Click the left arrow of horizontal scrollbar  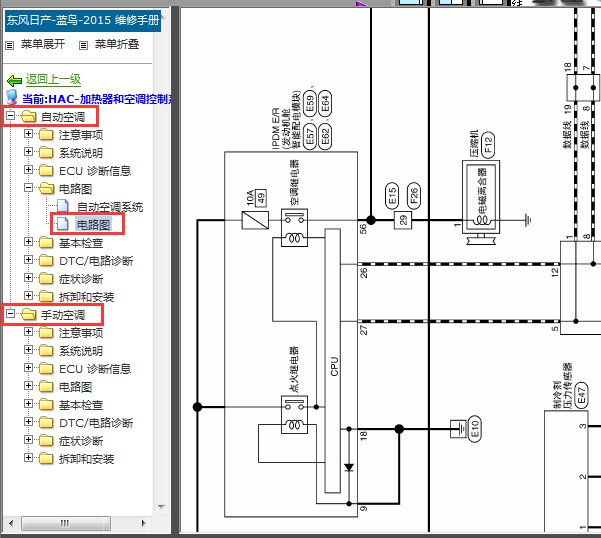[11, 523]
